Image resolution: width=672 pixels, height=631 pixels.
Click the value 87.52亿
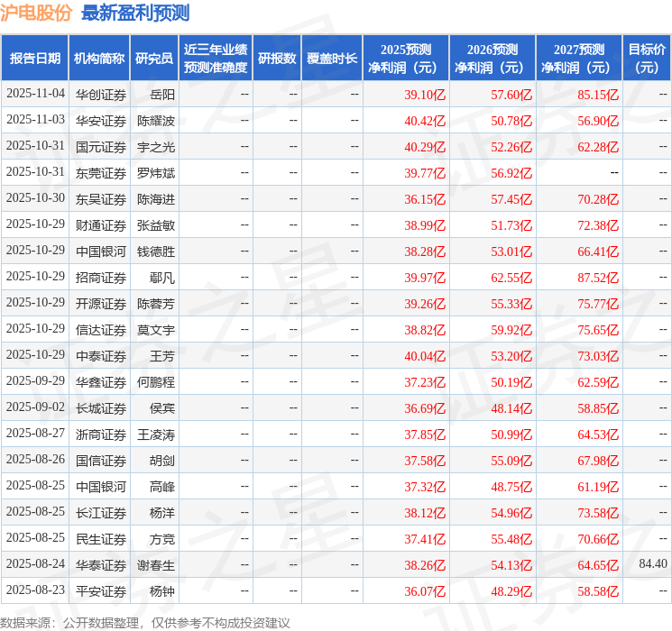pyautogui.click(x=598, y=278)
